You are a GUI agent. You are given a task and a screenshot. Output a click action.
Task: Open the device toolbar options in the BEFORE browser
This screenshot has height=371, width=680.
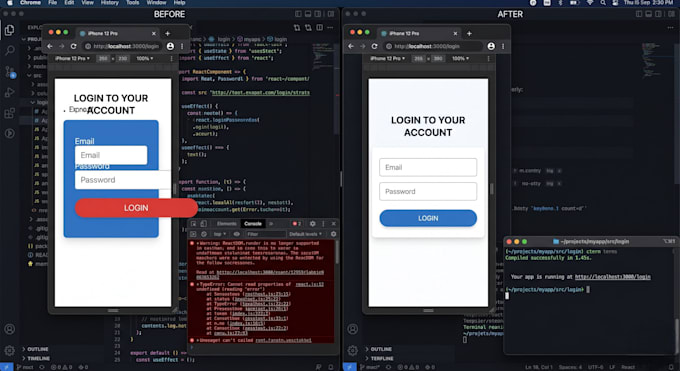(171, 58)
